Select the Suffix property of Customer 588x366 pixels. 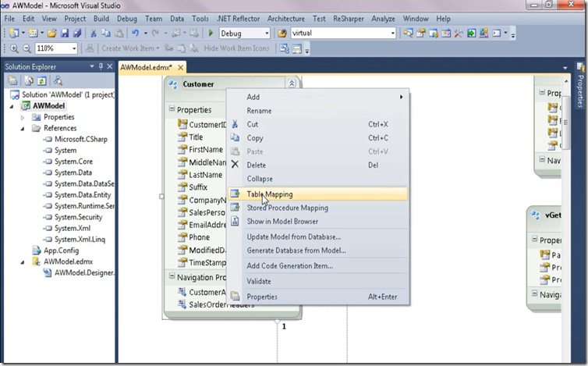tap(198, 187)
